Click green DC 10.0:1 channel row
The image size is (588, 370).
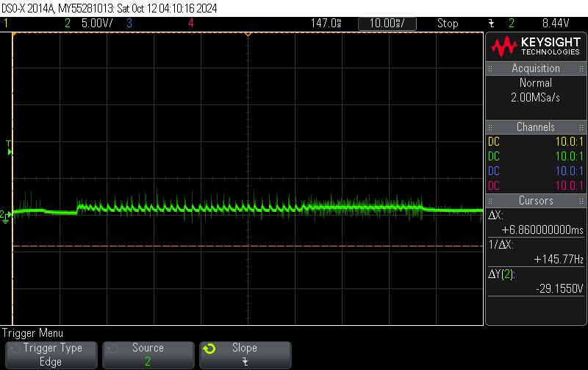(536, 156)
